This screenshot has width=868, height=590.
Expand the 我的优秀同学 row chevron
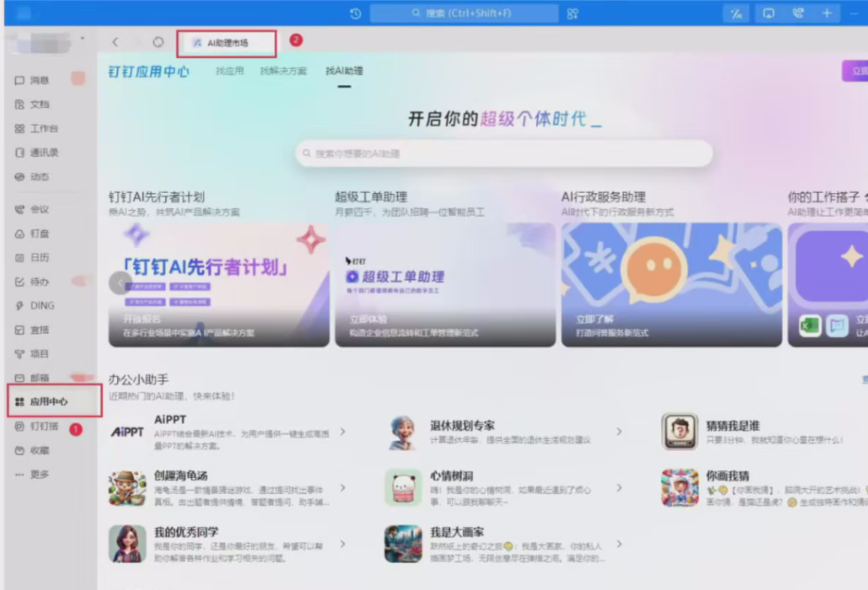click(x=342, y=544)
